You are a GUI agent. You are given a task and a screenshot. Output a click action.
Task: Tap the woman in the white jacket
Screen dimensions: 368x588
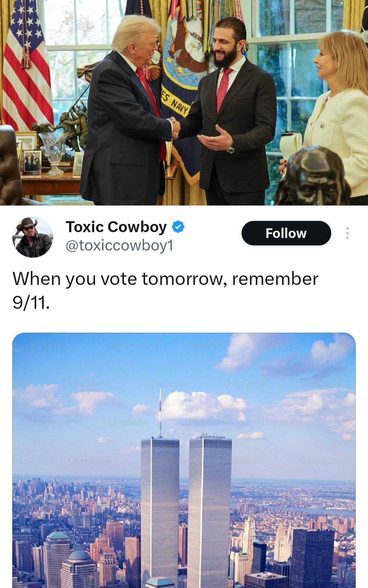(336, 112)
